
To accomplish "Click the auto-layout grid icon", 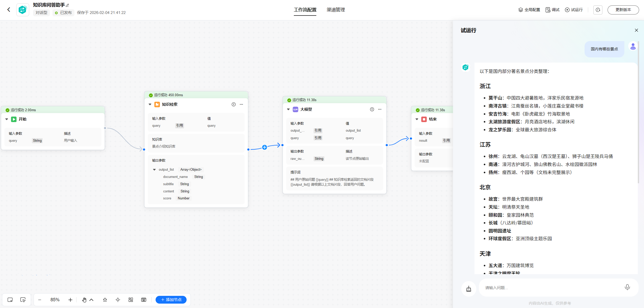I will point(131,300).
